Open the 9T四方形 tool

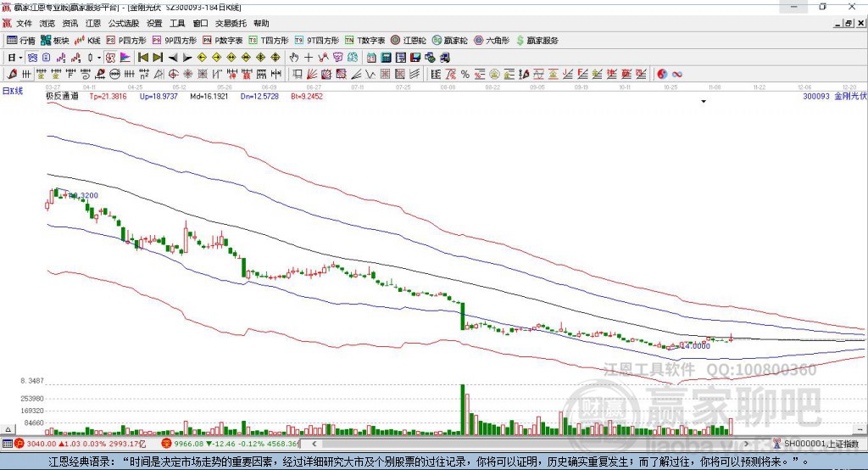tap(317, 41)
